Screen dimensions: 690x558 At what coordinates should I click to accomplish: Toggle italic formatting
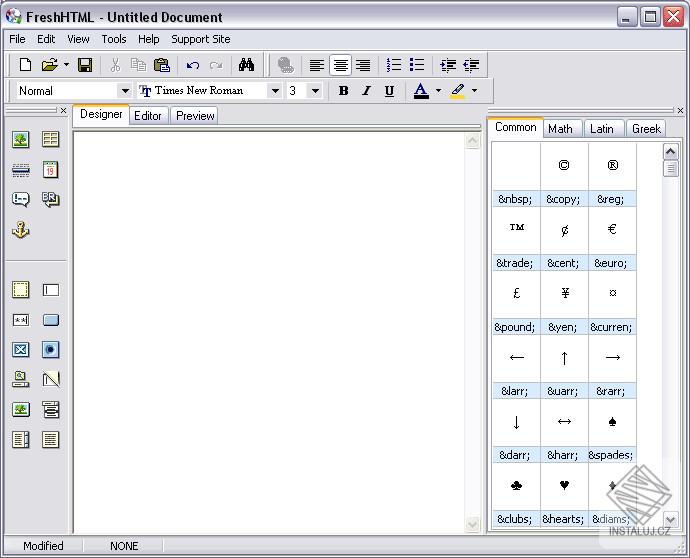(366, 91)
